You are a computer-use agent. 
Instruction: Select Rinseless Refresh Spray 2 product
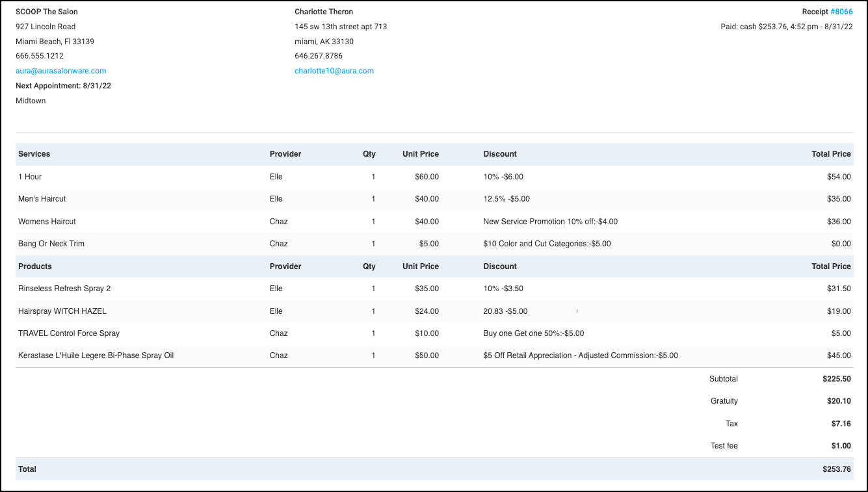(64, 289)
